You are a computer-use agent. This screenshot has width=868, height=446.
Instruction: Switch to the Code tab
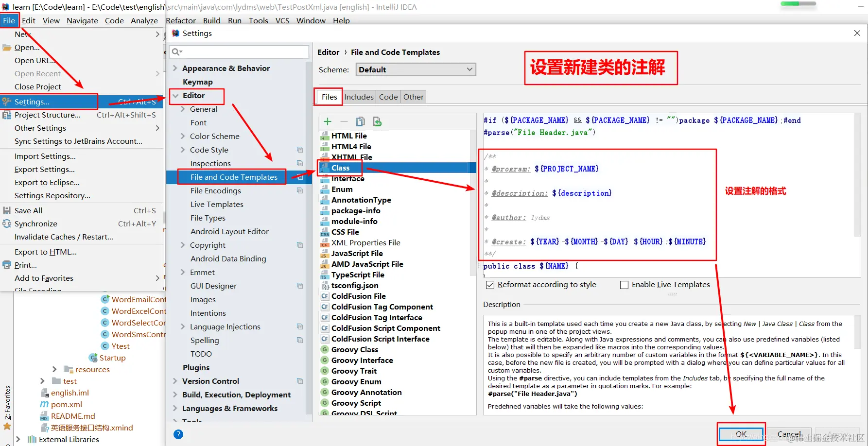[x=388, y=97]
